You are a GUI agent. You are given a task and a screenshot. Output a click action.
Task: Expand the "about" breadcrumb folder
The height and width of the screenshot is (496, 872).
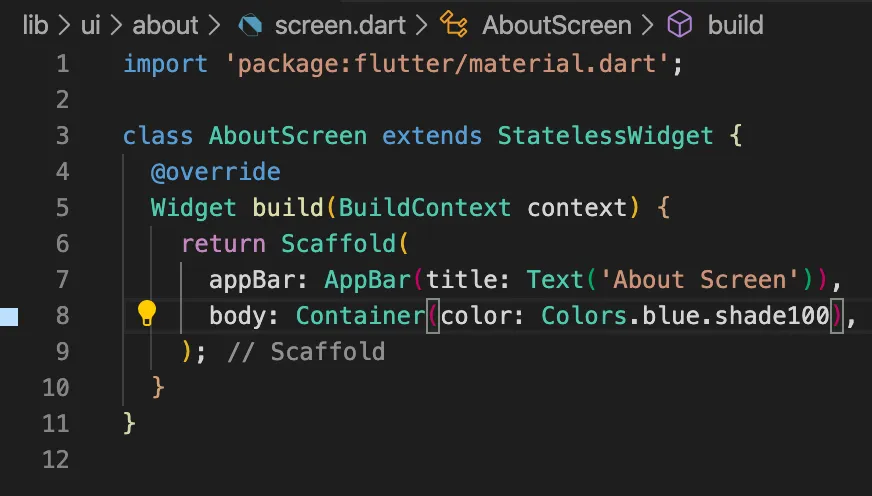pyautogui.click(x=165, y=25)
